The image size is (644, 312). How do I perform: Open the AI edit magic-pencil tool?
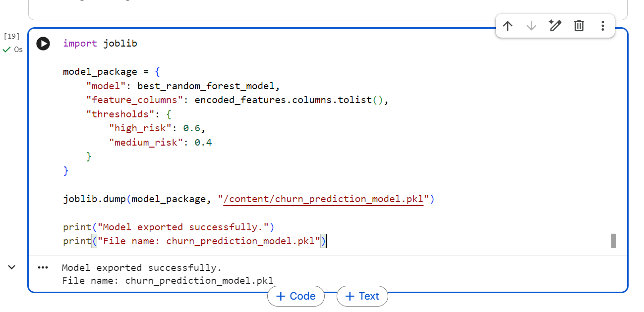point(555,26)
